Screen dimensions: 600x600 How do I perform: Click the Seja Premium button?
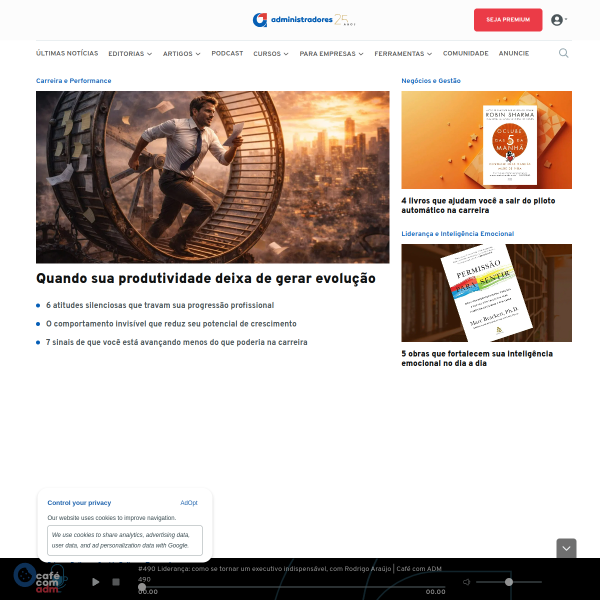[x=508, y=20]
